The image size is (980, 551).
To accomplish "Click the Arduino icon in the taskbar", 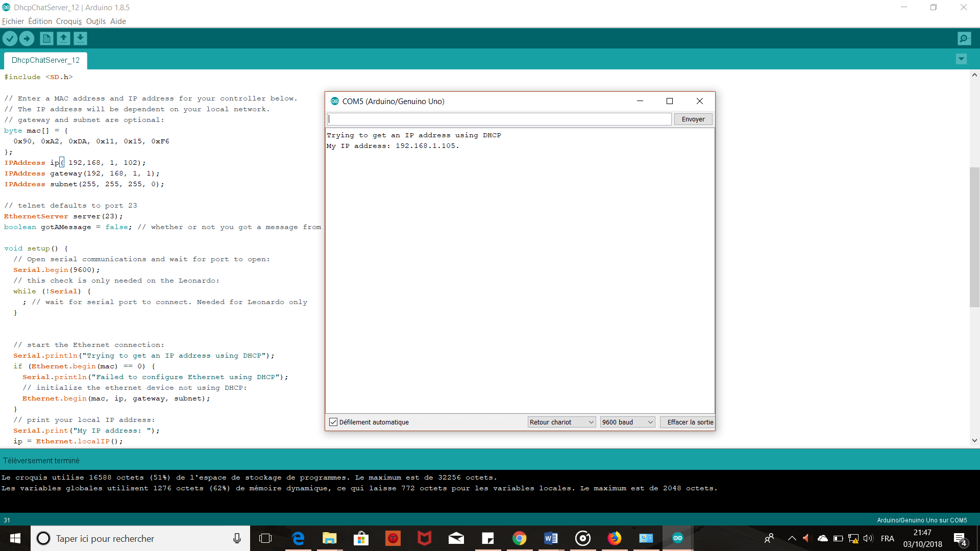I will pyautogui.click(x=677, y=538).
